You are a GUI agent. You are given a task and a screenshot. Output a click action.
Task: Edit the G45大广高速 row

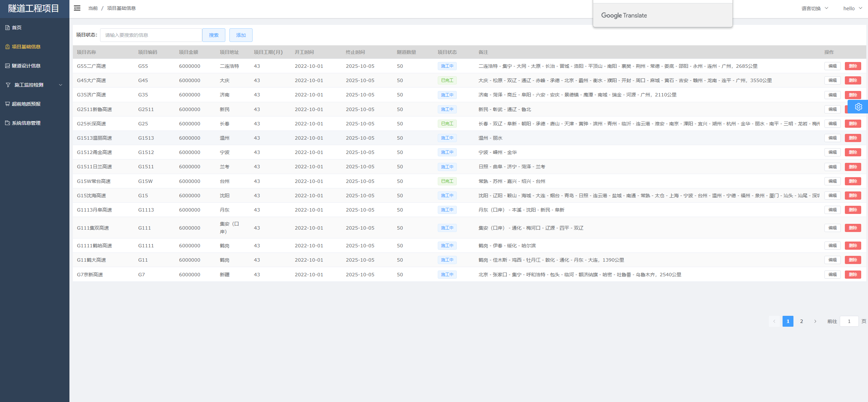(833, 80)
